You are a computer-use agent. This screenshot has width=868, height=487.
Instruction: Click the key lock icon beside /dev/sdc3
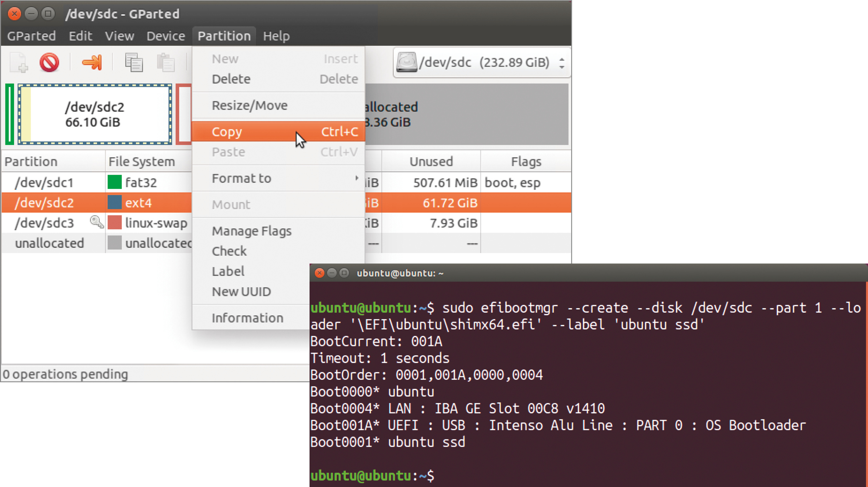click(97, 222)
